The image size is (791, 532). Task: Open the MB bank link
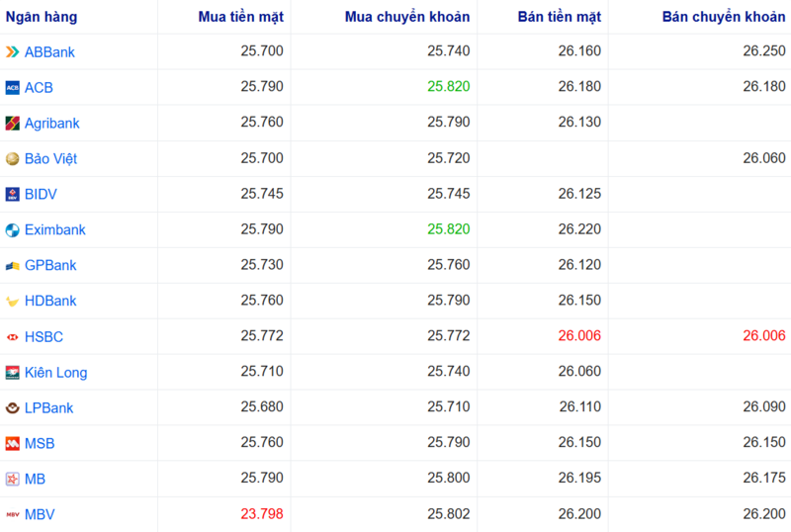click(x=35, y=480)
